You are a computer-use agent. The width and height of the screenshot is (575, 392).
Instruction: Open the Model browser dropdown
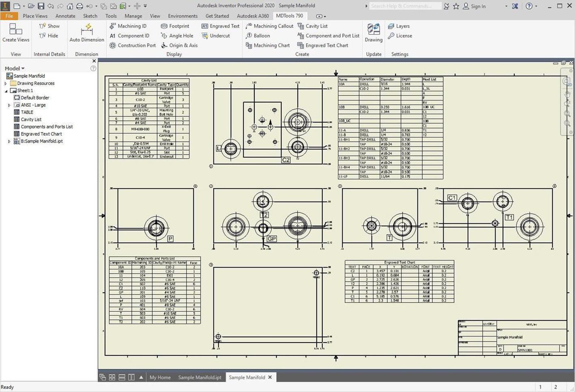(15, 69)
